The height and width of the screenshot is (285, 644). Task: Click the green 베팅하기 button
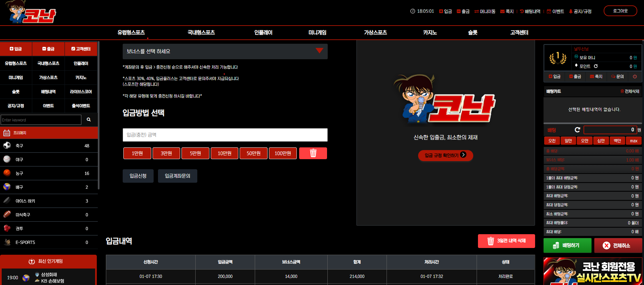(567, 246)
